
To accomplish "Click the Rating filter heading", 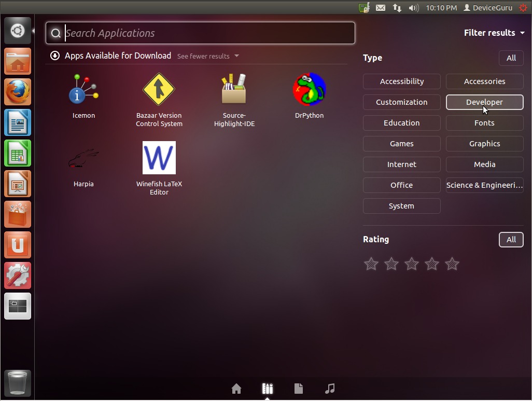I will tap(376, 239).
